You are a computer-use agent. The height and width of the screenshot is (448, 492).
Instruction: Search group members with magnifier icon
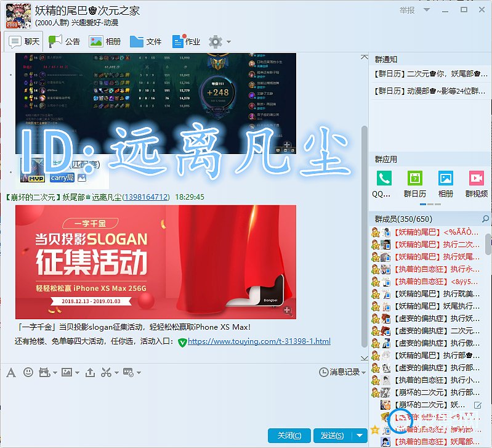[x=485, y=219]
